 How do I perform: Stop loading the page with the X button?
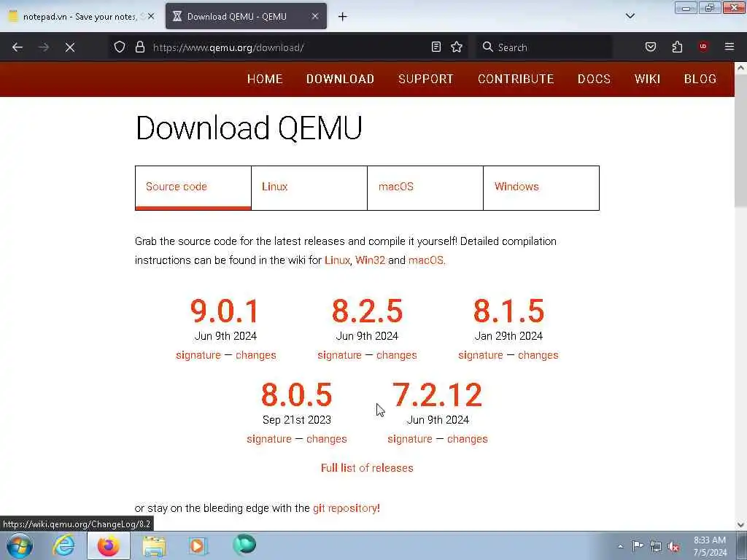click(70, 47)
